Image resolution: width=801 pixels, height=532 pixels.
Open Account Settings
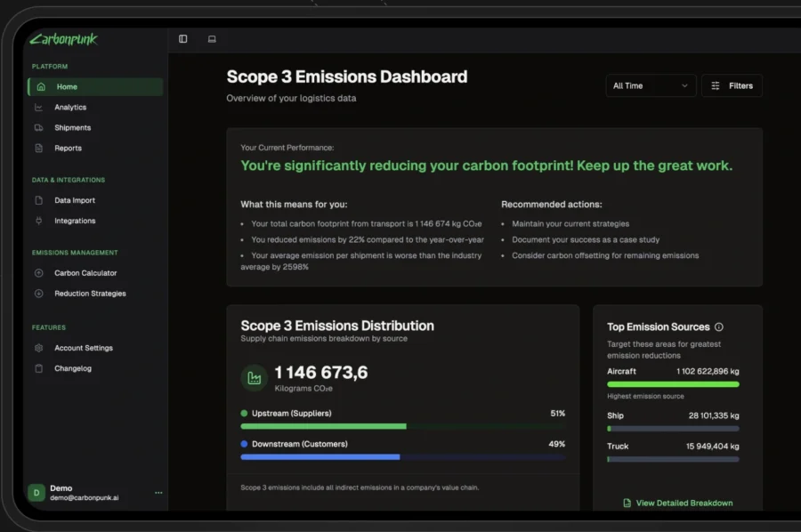pos(95,348)
